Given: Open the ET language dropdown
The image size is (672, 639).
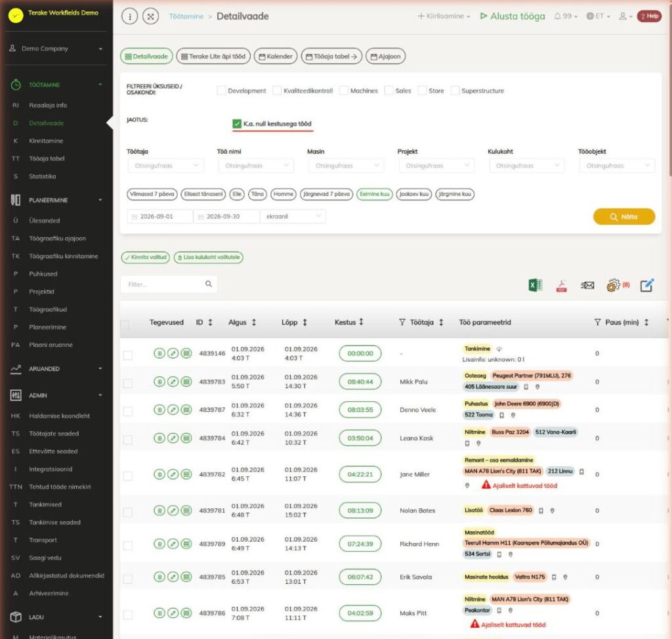Looking at the screenshot, I should pos(598,16).
